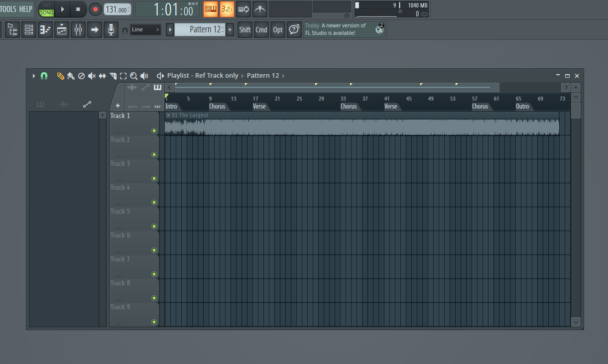Image resolution: width=608 pixels, height=364 pixels.
Task: Expand the Playlist menu arrow
Action: (33, 76)
